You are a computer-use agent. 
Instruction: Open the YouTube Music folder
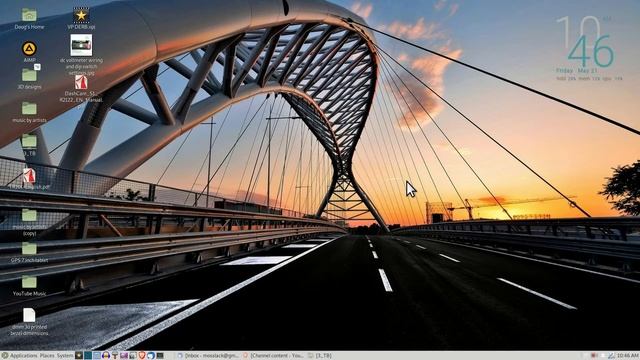point(29,282)
